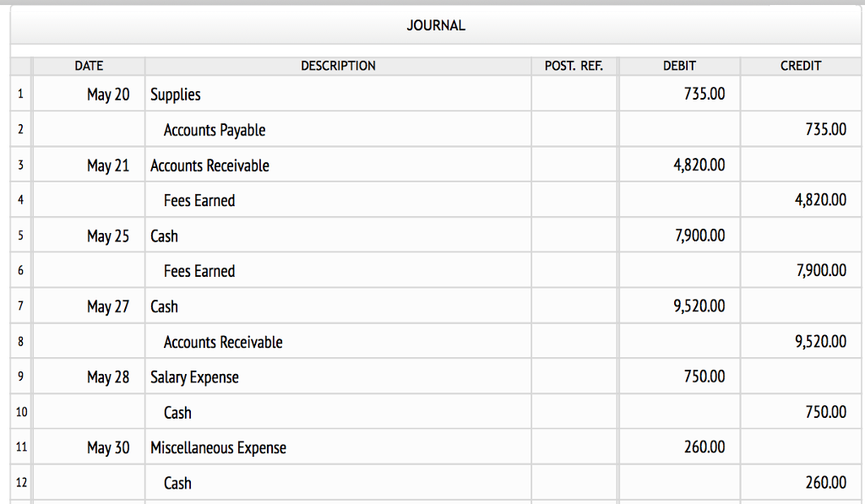The image size is (865, 504).
Task: Click the 9,520.00 debit amount
Action: tap(679, 306)
